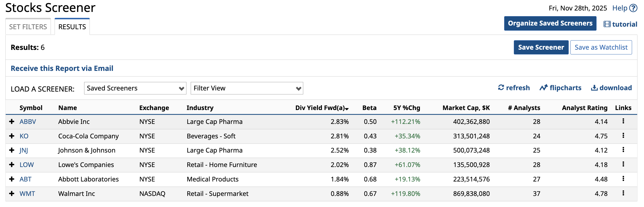
Task: Click the Organize Saved Screeners button
Action: click(x=550, y=23)
